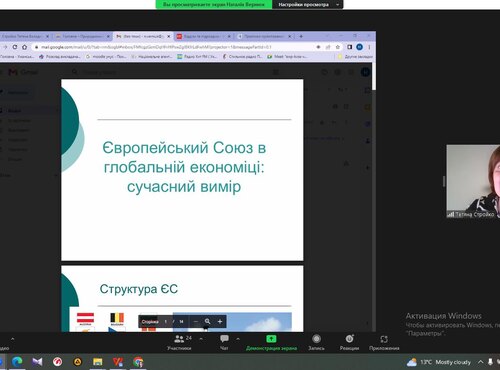
Task: Open the Meet bookmark in the bookmarks bar
Action: coord(287,57)
